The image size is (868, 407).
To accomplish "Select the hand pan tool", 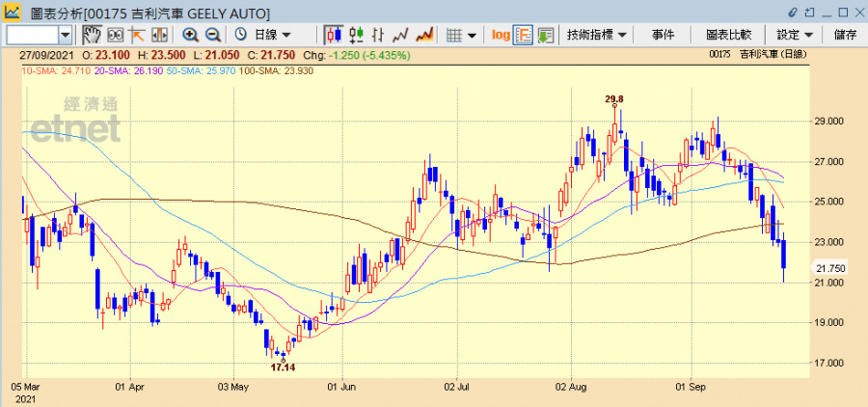I will click(92, 35).
